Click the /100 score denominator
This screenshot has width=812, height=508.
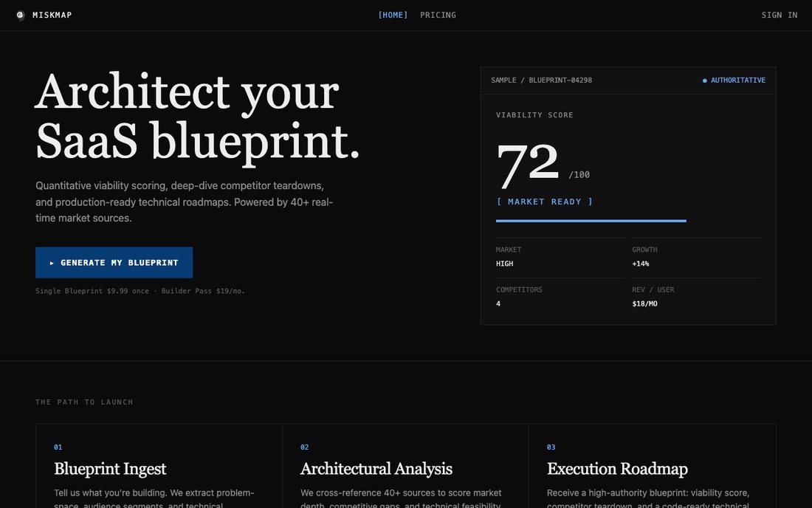[x=579, y=175]
